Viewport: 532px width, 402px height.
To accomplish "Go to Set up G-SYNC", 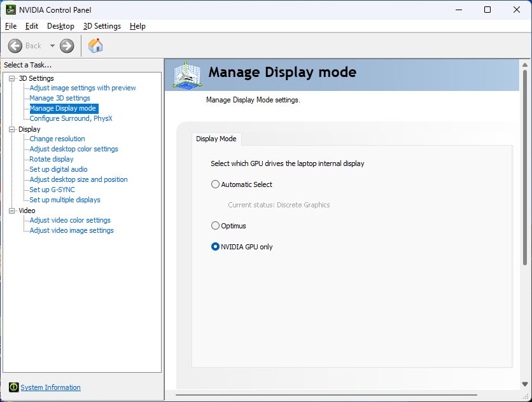I will click(x=52, y=190).
